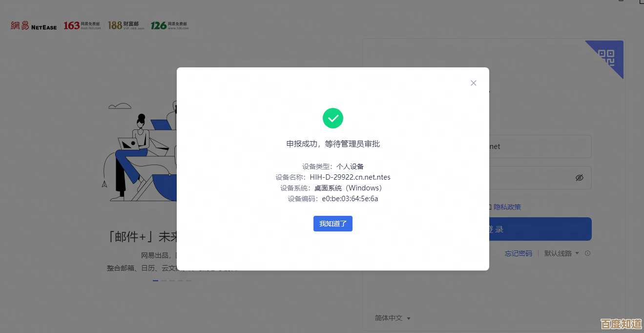Click the info icon beside 默认线路
Screen dimensions: 644x333
point(587,253)
